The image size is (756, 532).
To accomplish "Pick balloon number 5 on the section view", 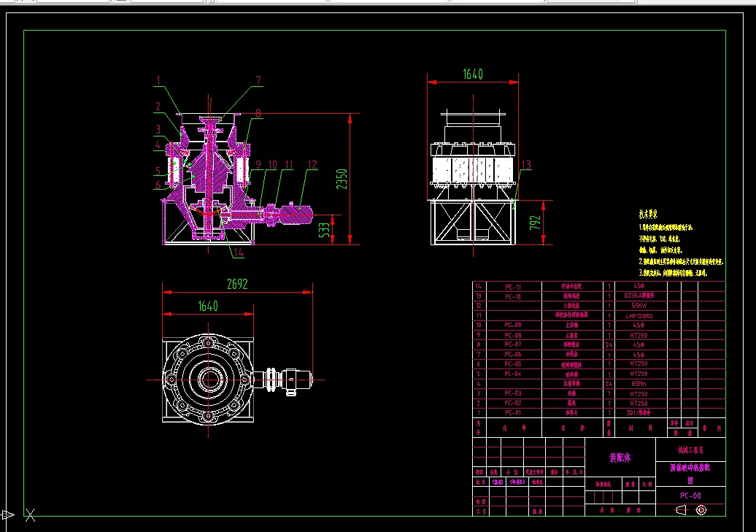I will click(158, 170).
